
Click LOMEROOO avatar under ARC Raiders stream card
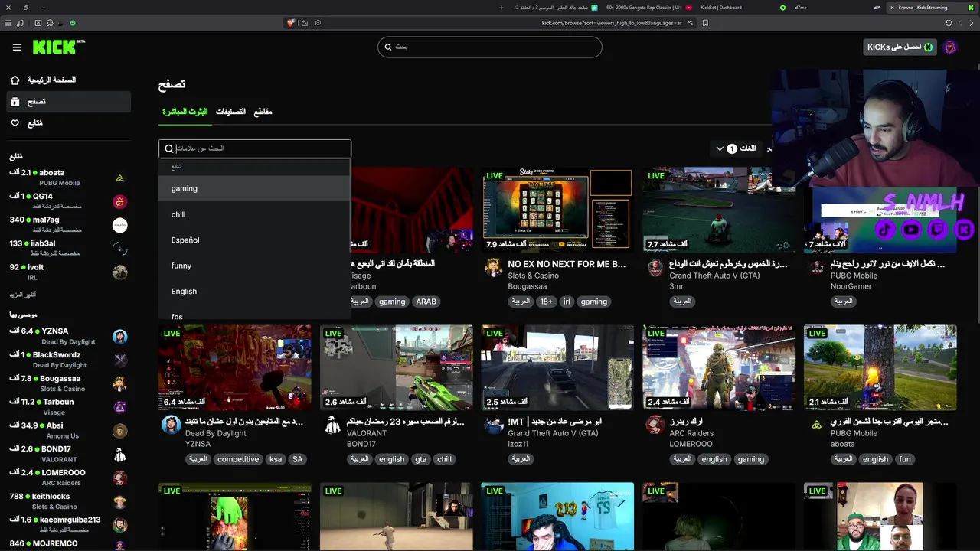pos(655,425)
